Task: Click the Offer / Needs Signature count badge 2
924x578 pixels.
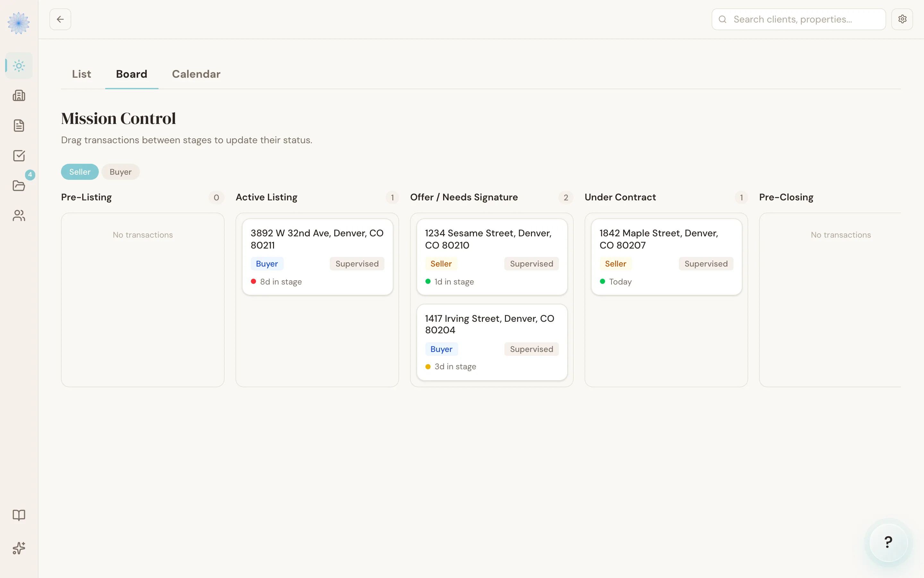Action: [x=566, y=197]
